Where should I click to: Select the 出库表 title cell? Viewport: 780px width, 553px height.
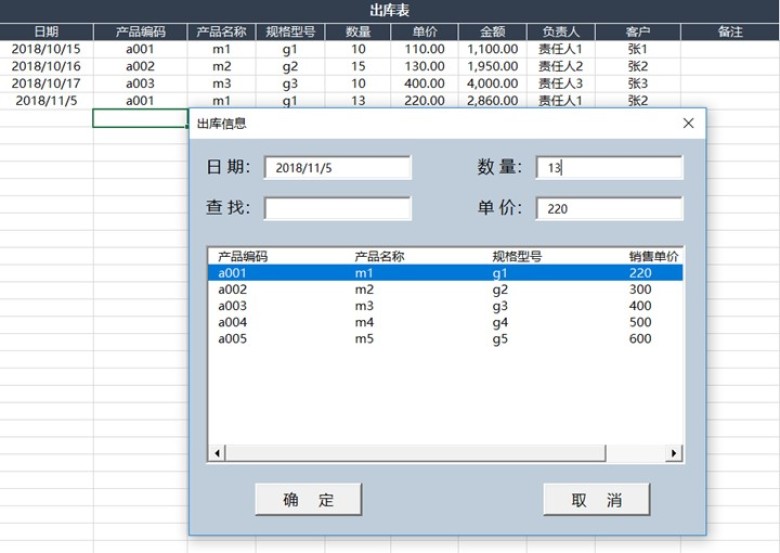pos(390,10)
